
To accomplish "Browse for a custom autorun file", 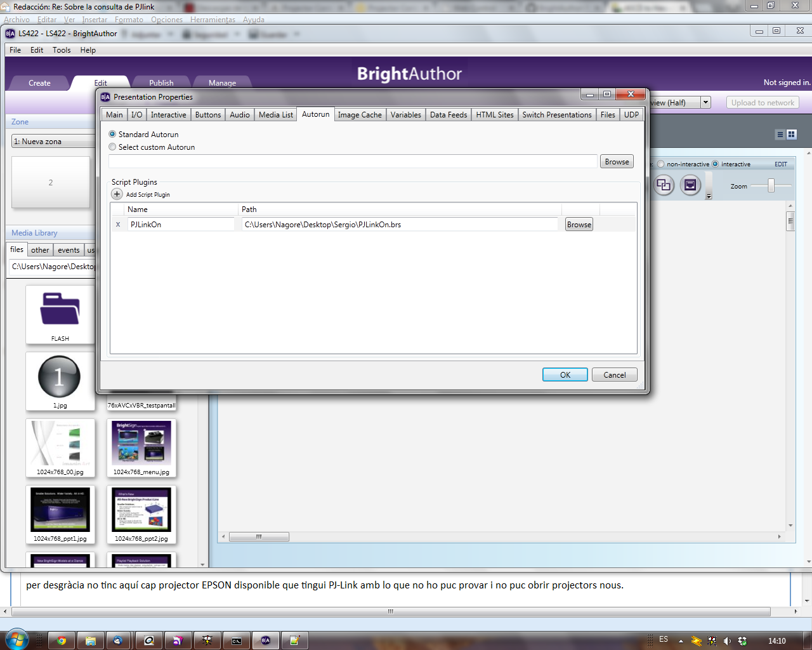I will pyautogui.click(x=617, y=162).
